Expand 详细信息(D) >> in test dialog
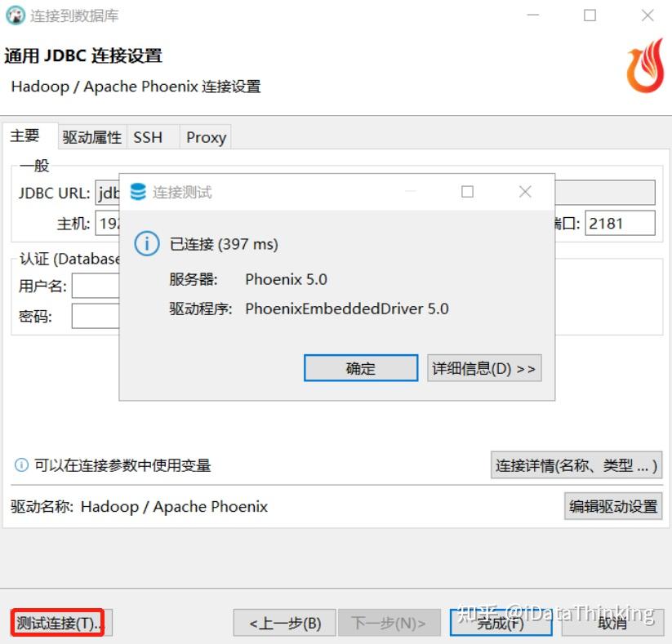672x644 pixels. click(x=484, y=368)
